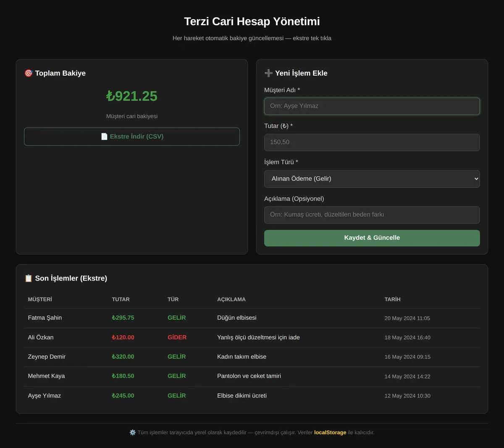This screenshot has height=448, width=504.
Task: Click the MÜŞTERİ column header
Action: click(40, 299)
